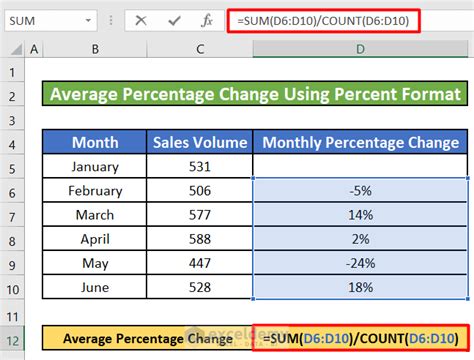Click the Average Percentage Change label cell
This screenshot has height=360, width=474.
click(147, 338)
